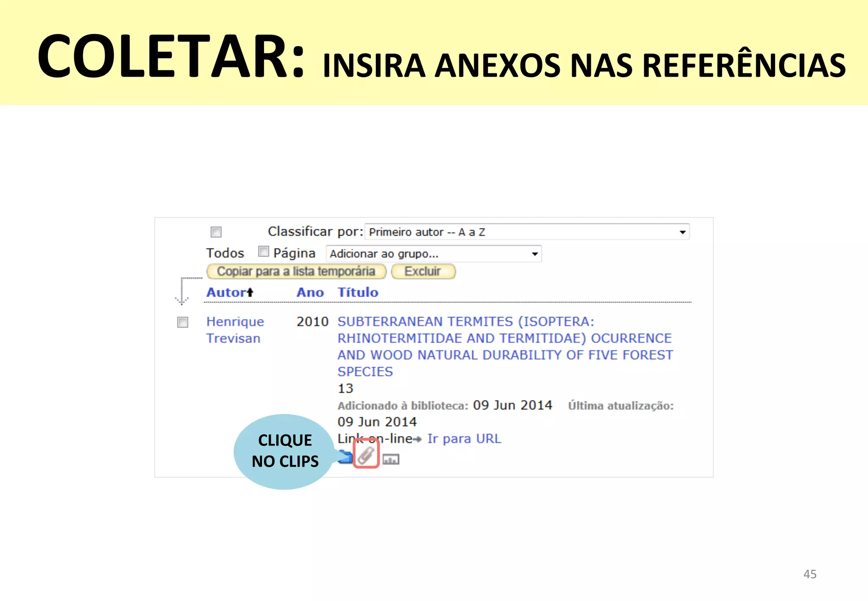The image size is (868, 601).
Task: Sort by the Ano column header
Action: [310, 292]
